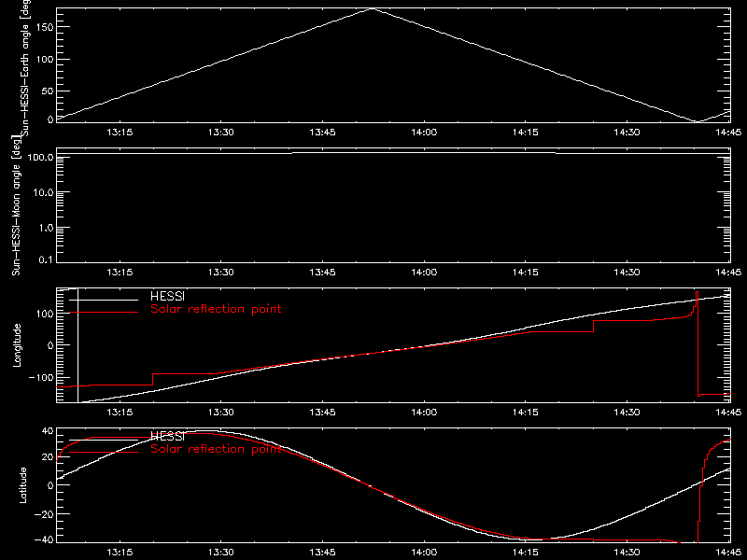Click 14:30 time label under Longitude plot
Image resolution: width=747 pixels, height=560 pixels.
(627, 413)
